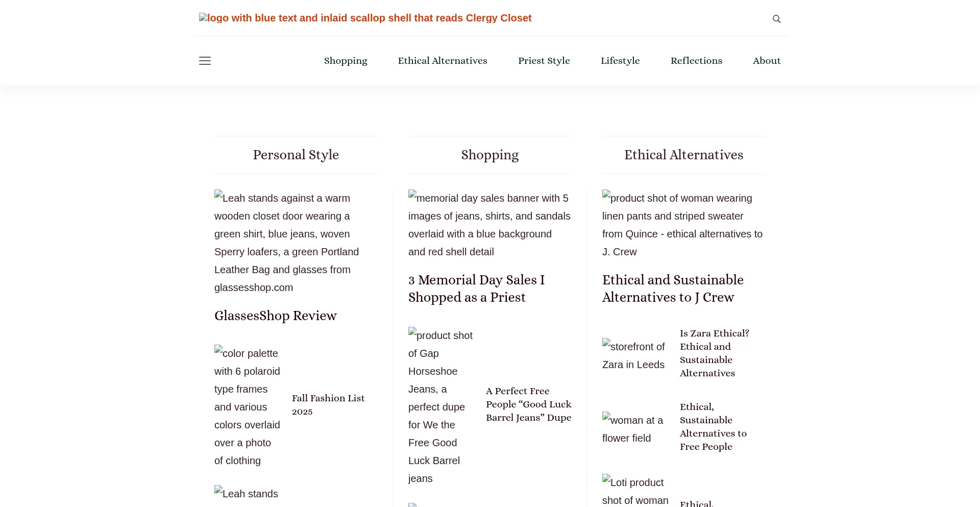Select Ethical Alternatives in navigation bar
980x507 pixels.
coord(443,61)
